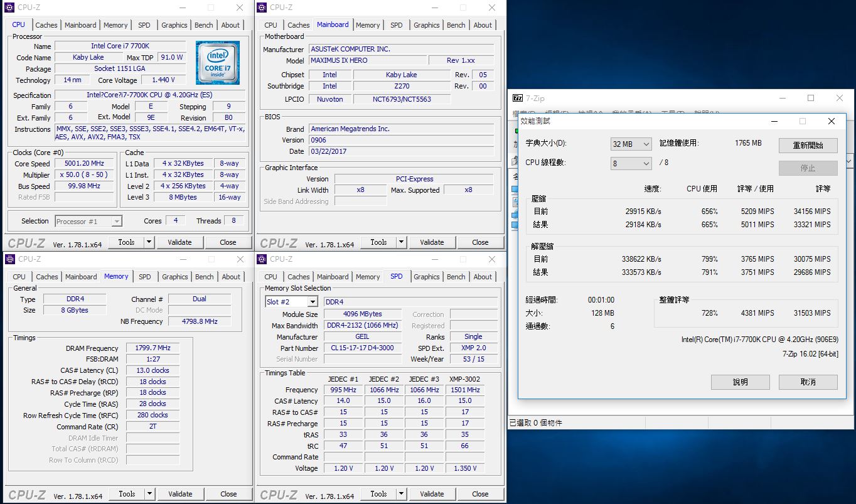
Task: Click the Multiplier field x 50.0 ( 8 - 50 )
Action: coord(83,175)
